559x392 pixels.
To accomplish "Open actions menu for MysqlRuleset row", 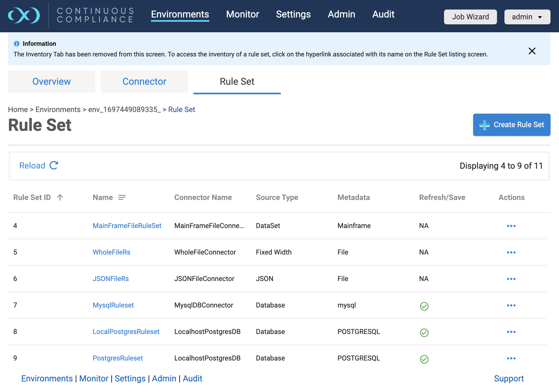I will click(x=511, y=305).
